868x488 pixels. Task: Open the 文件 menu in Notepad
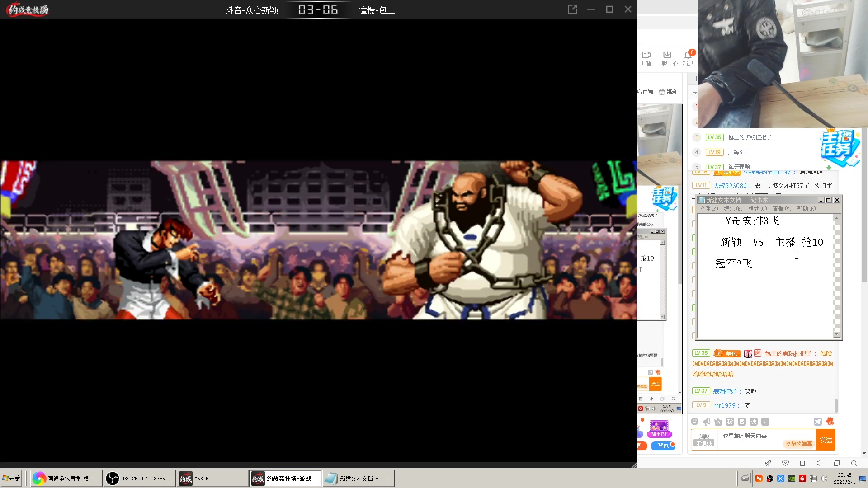point(708,209)
